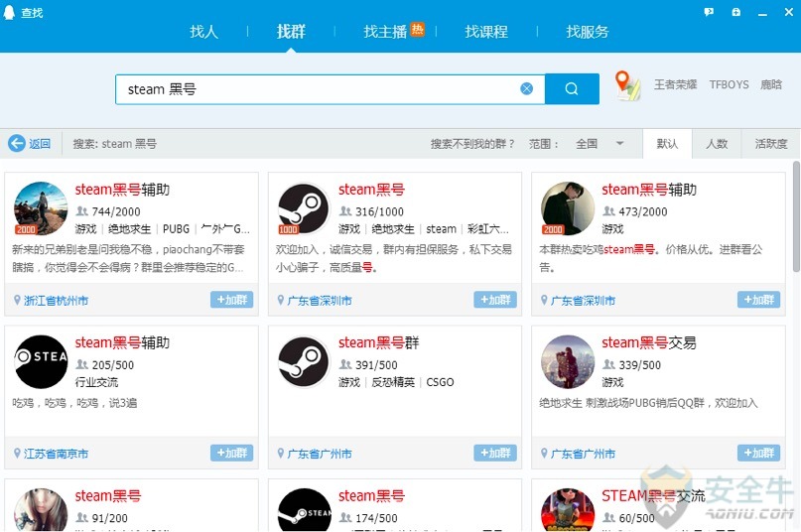This screenshot has height=532, width=801.
Task: Click hot keyword 鹿晗
Action: (x=771, y=84)
